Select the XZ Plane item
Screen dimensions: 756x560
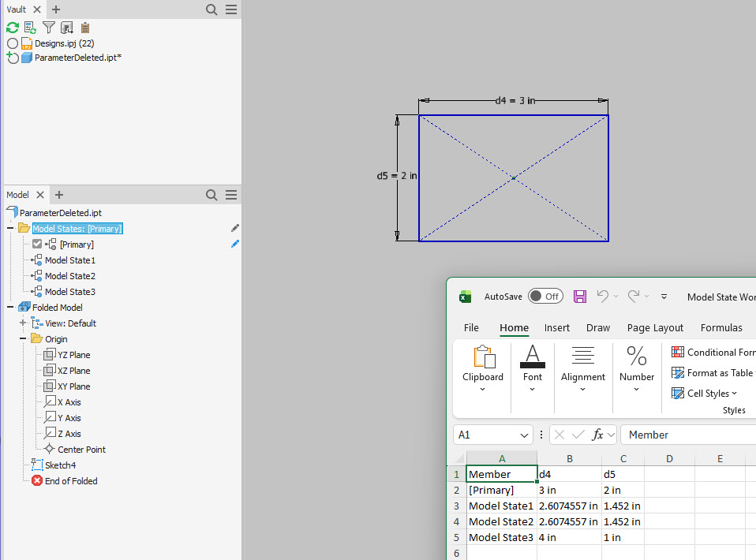[73, 371]
